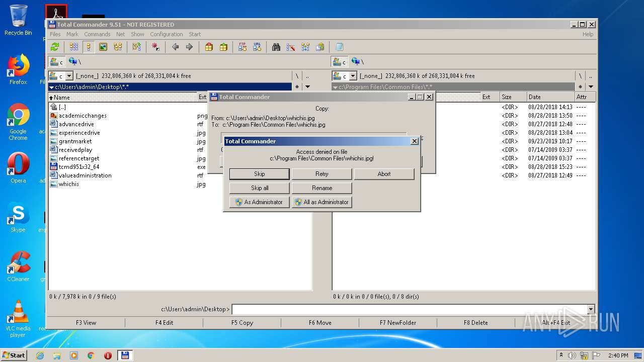644x362 pixels.
Task: Open left panel directory history dropdown arrow
Action: [x=307, y=87]
